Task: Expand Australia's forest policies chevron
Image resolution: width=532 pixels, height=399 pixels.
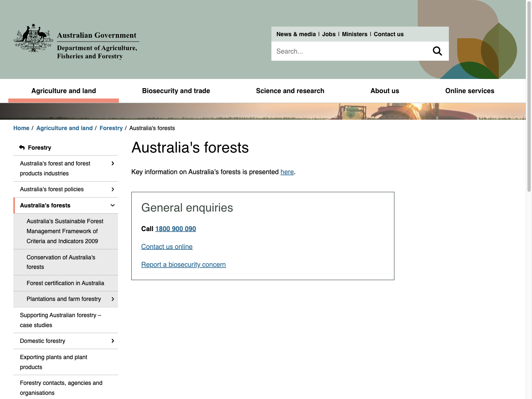Action: [113, 190]
